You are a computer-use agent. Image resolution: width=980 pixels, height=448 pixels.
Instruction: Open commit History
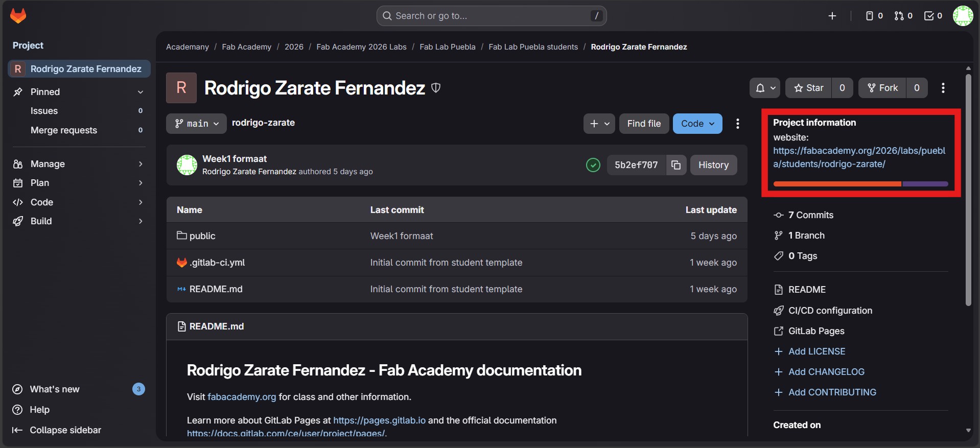[713, 165]
